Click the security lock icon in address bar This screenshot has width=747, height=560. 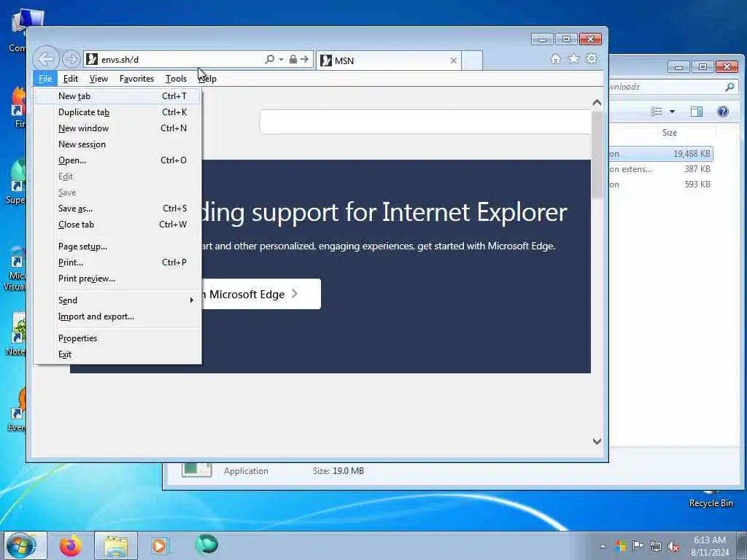coord(293,59)
